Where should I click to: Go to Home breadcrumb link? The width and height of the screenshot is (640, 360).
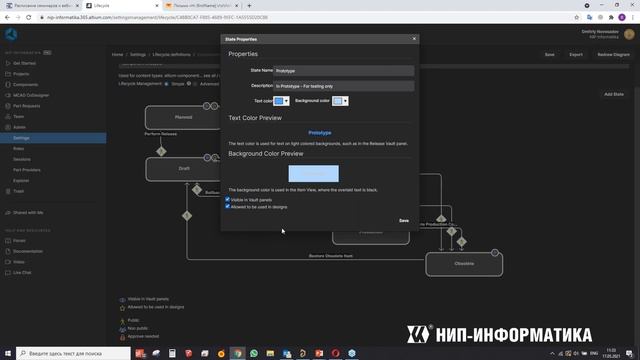118,54
